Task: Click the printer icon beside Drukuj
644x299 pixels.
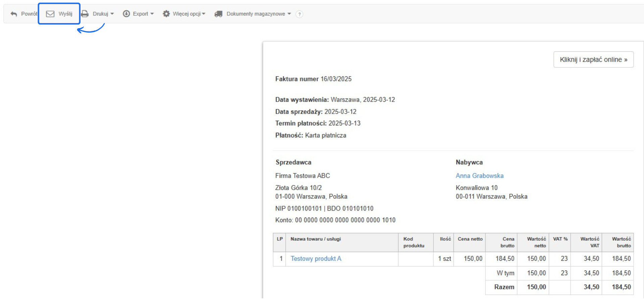Action: [x=85, y=14]
